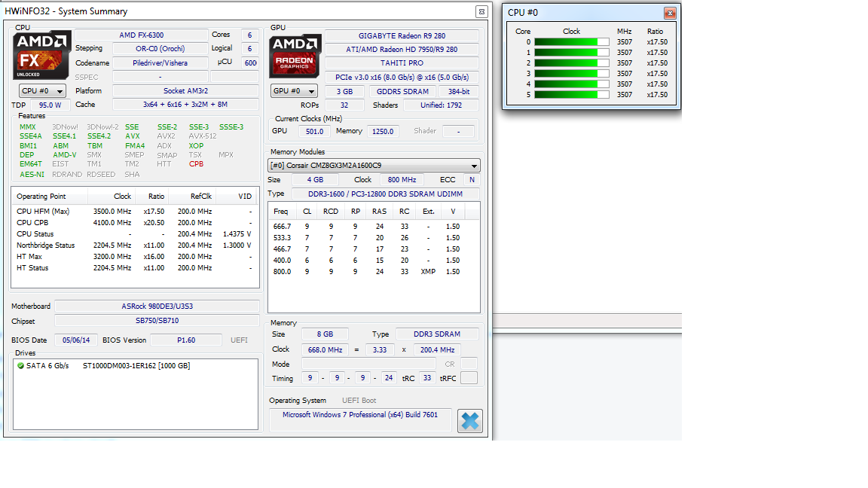The image size is (868, 488).
Task: Expand the Corsair CMZ8GX3M2A1600C9 memory module dropdown
Action: click(374, 166)
